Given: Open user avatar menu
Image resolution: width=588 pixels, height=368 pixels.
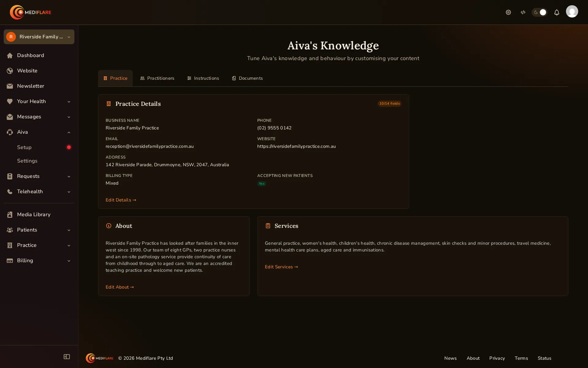Looking at the screenshot, I should (x=572, y=12).
